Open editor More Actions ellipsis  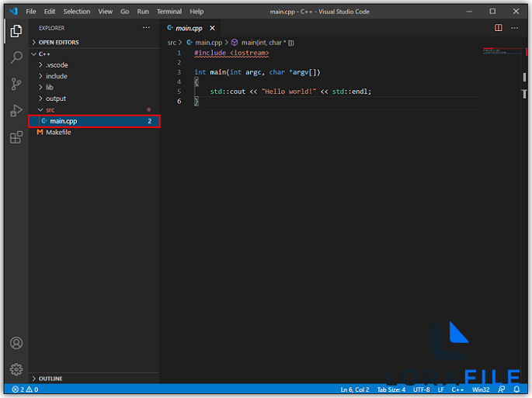click(514, 28)
